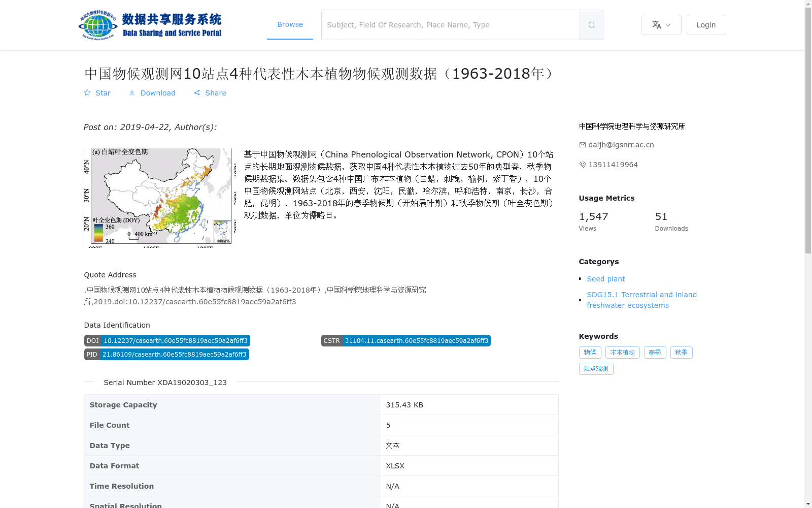The height and width of the screenshot is (508, 812).
Task: Click the File Count row label
Action: 110,425
